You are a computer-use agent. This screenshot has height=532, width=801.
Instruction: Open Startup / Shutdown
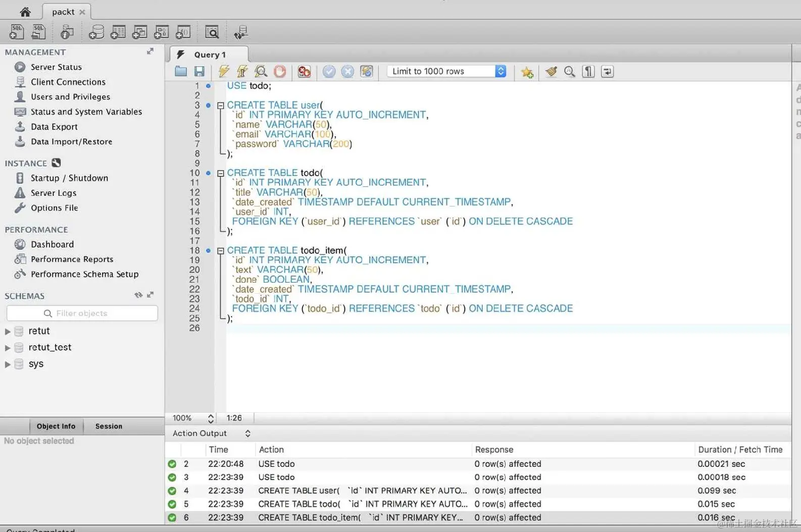pyautogui.click(x=69, y=178)
